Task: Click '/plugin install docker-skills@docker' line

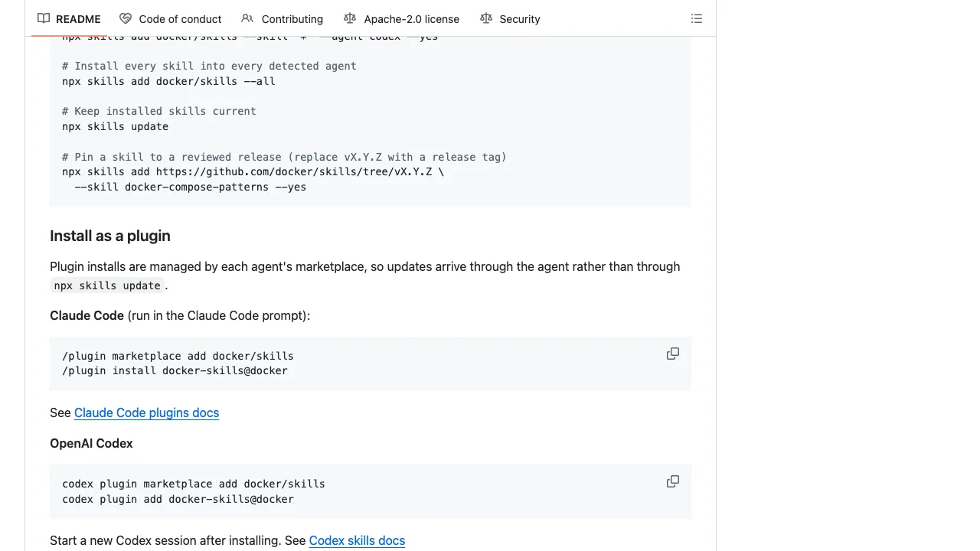Action: tap(175, 370)
